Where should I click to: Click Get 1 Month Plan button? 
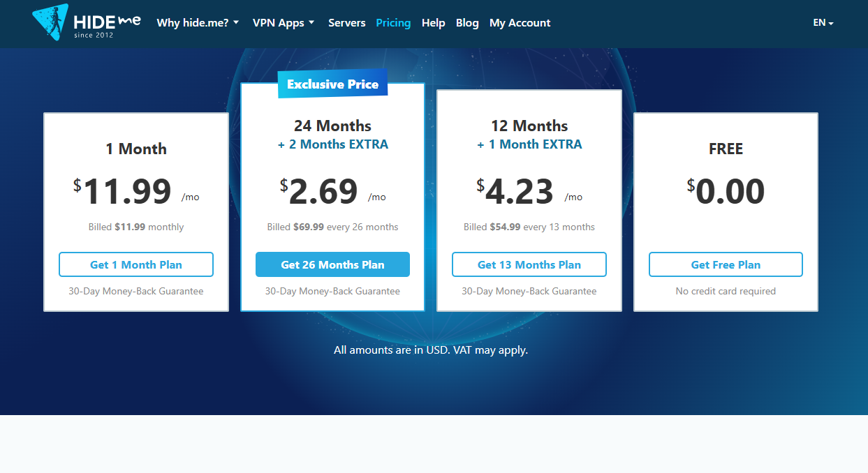(136, 264)
